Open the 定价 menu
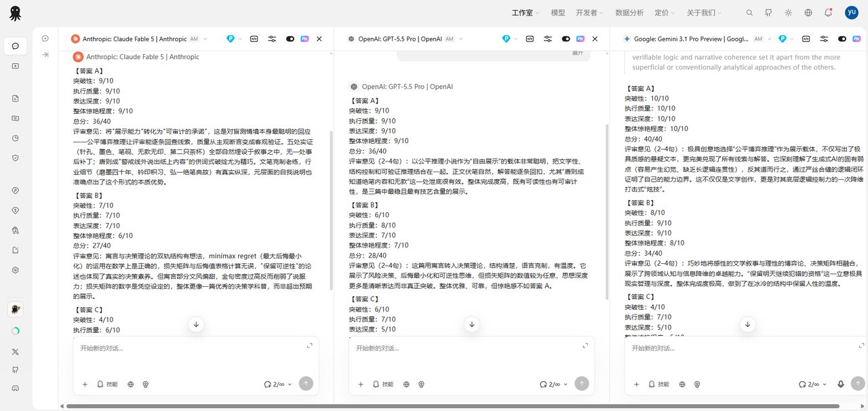The width and height of the screenshot is (868, 411). point(665,13)
